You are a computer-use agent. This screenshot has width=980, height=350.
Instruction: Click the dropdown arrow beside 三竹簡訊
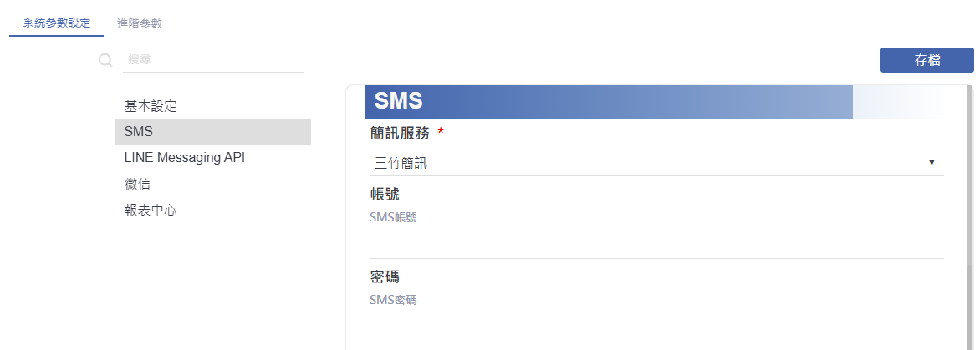click(x=932, y=162)
